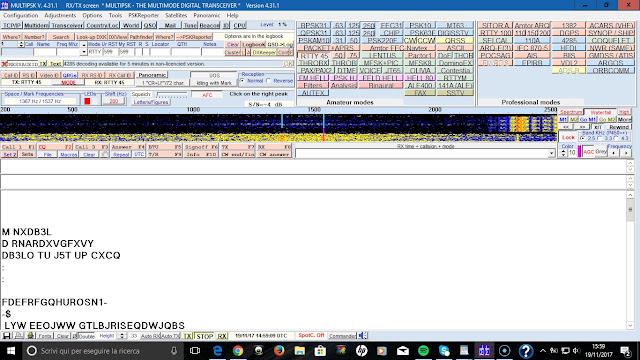Click the waterfall forward button >>
The width and height of the screenshot is (640, 360).
point(582,127)
